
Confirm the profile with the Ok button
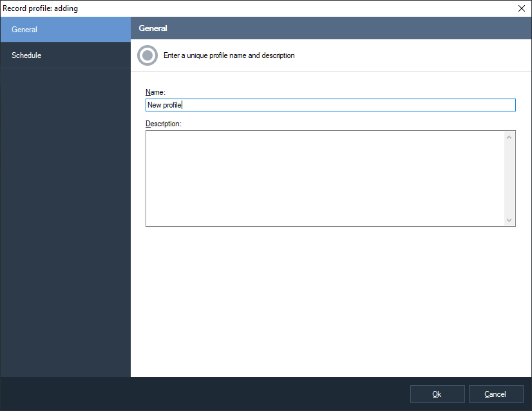(437, 394)
